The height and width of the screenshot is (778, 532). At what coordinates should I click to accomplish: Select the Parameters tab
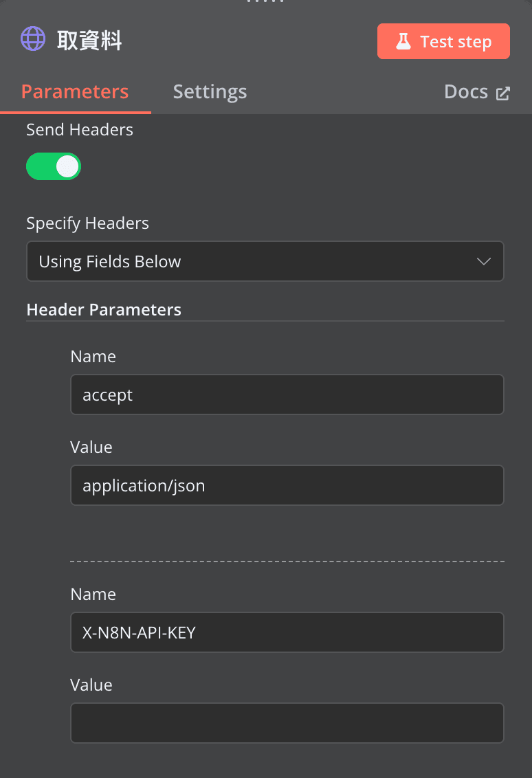(x=75, y=91)
